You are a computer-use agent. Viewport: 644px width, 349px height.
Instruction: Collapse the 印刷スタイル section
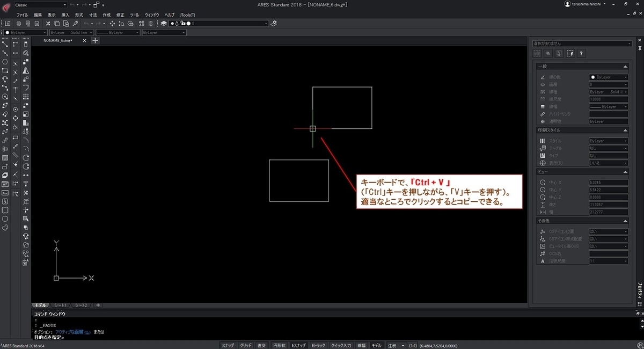tap(625, 130)
